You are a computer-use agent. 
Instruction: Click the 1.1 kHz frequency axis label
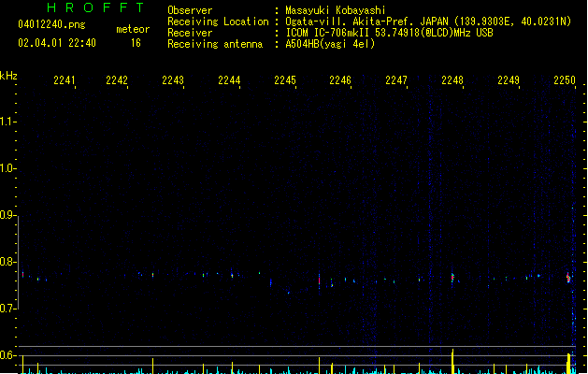coord(7,122)
